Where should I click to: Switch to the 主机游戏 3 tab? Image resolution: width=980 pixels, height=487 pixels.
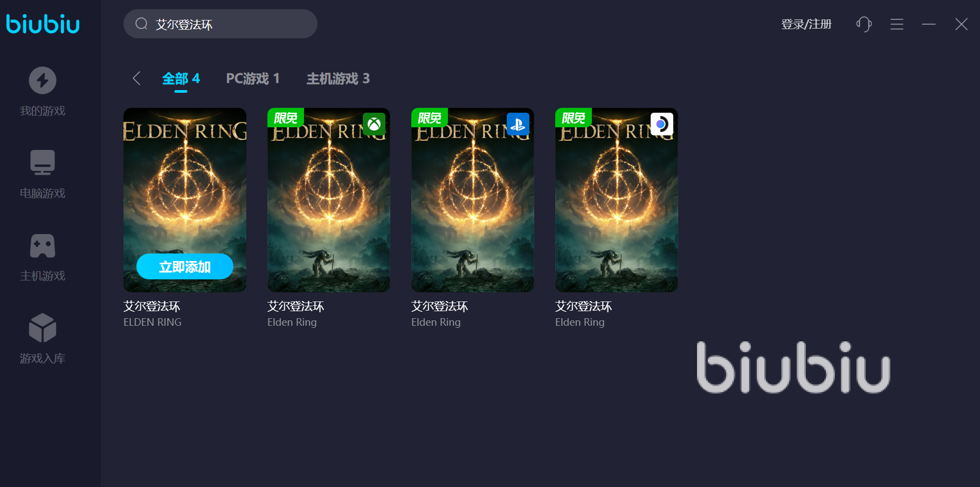tap(338, 79)
